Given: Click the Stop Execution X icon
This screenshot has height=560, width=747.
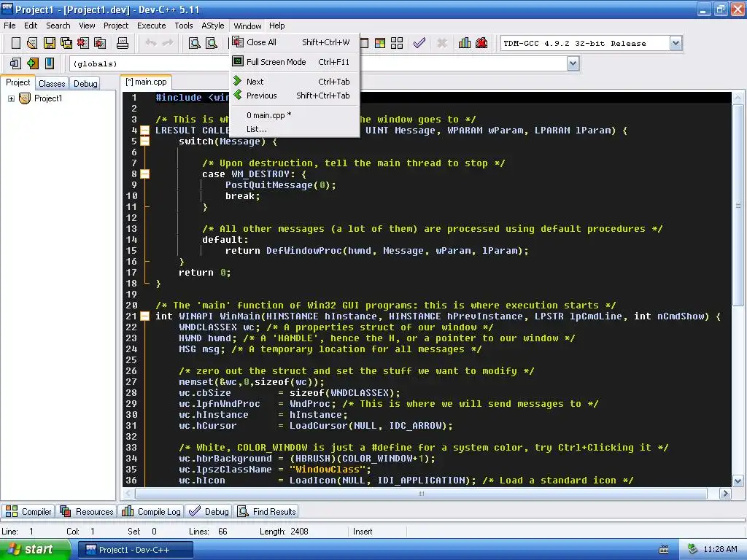Looking at the screenshot, I should click(442, 43).
